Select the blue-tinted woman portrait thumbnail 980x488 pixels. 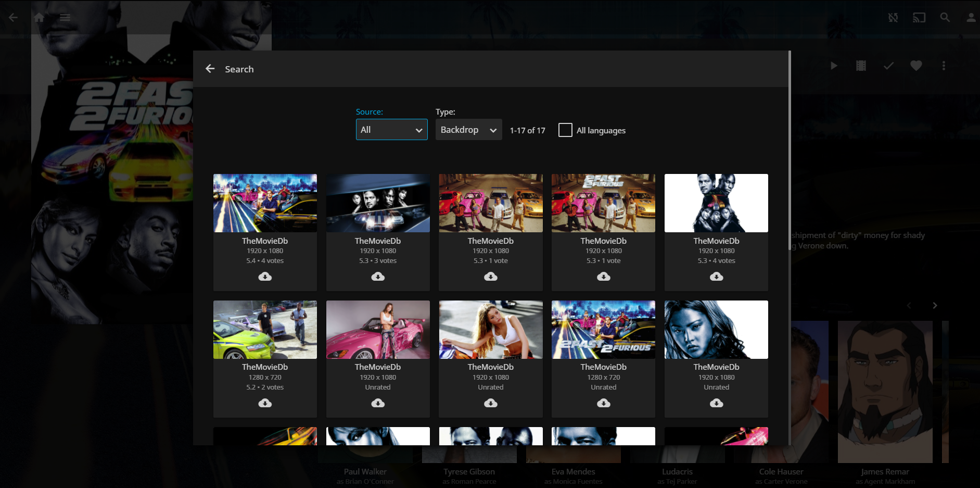click(717, 330)
